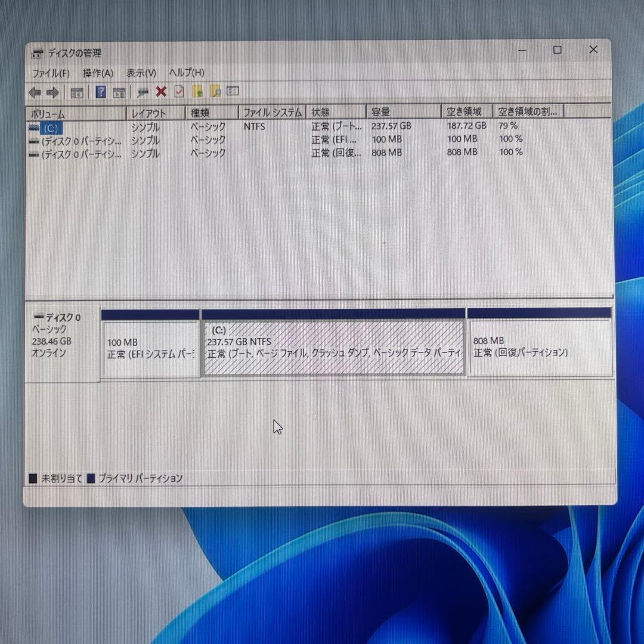Click the checkmark document toolbar icon
The height and width of the screenshot is (644, 644).
[x=179, y=92]
